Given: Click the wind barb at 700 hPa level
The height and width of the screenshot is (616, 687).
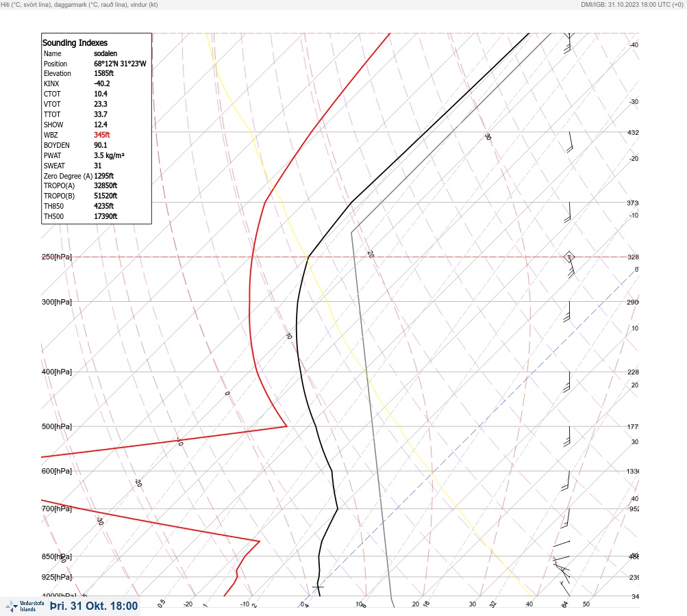Looking at the screenshot, I should pos(565,518).
